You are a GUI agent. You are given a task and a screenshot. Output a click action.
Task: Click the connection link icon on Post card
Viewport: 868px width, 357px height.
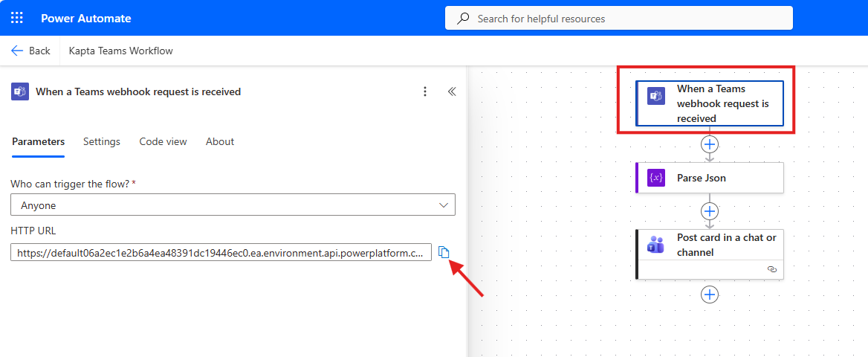click(771, 269)
